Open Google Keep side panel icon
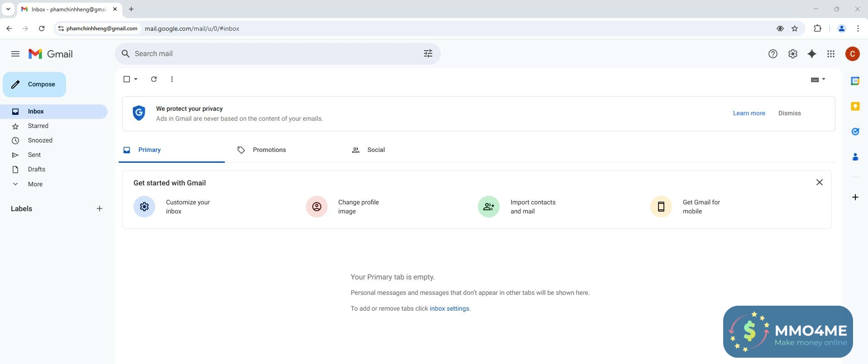Image resolution: width=868 pixels, height=364 pixels. pos(855,106)
